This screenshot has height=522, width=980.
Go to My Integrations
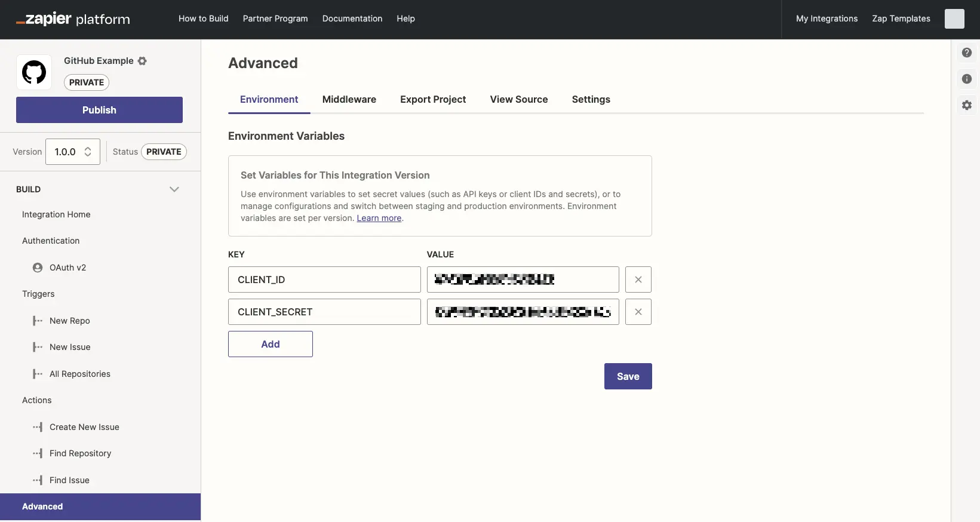[x=827, y=19]
